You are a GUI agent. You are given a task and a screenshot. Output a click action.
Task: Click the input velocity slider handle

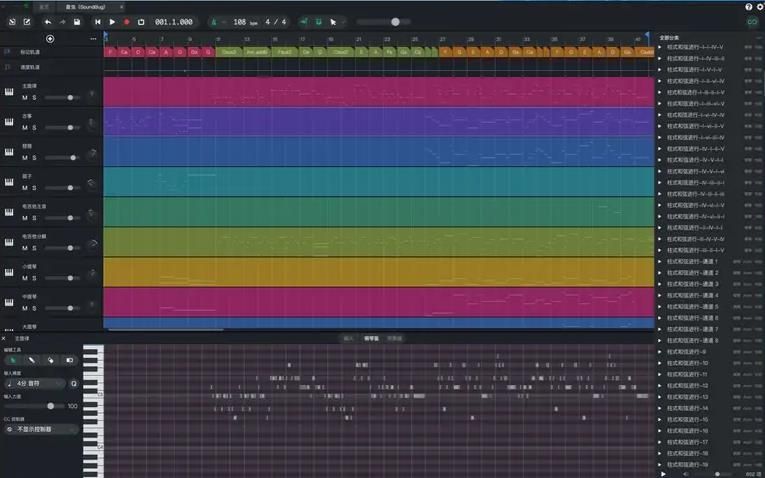pyautogui.click(x=51, y=406)
